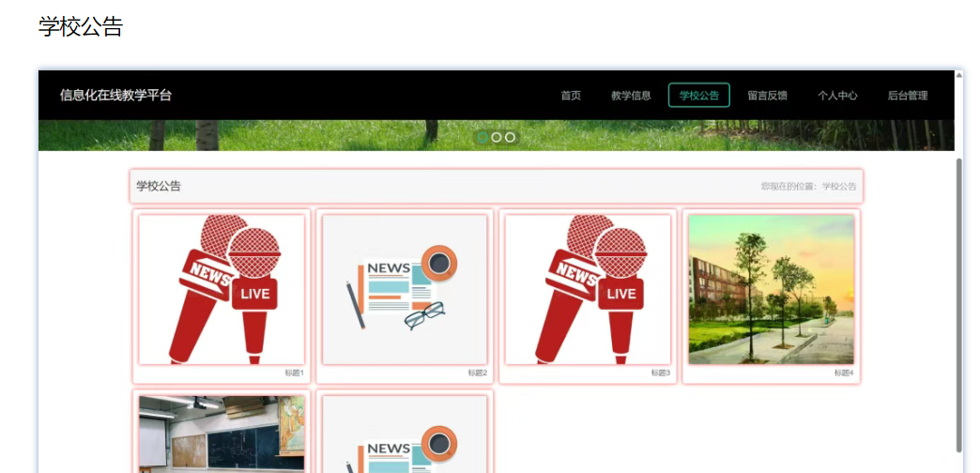Image resolution: width=980 pixels, height=473 pixels.
Task: Click the 标题4 caption text
Action: coord(844,373)
